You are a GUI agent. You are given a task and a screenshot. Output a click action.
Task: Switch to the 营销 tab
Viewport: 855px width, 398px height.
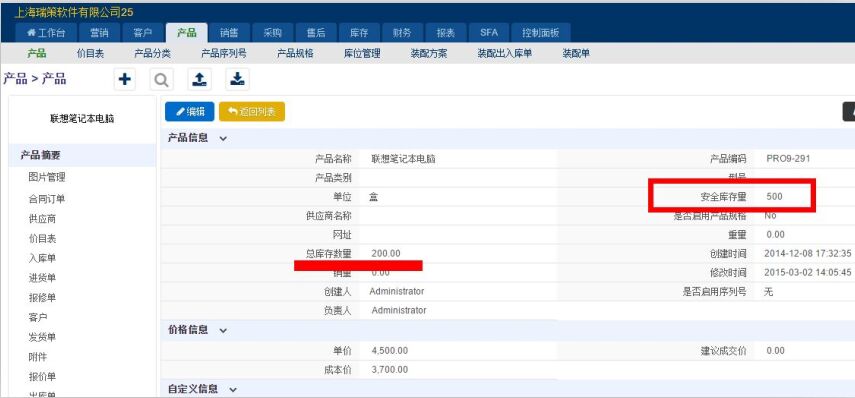click(99, 33)
